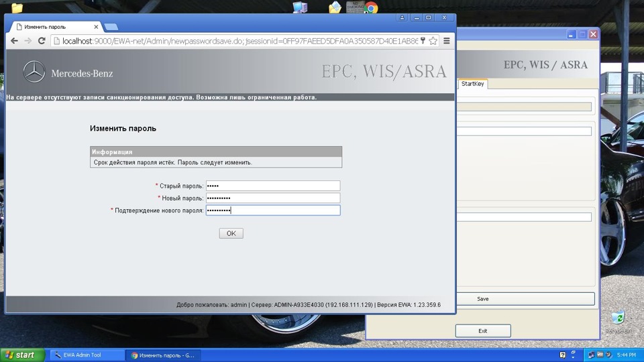The height and width of the screenshot is (362, 644).
Task: Maximize the Chrome window
Action: 429,17
